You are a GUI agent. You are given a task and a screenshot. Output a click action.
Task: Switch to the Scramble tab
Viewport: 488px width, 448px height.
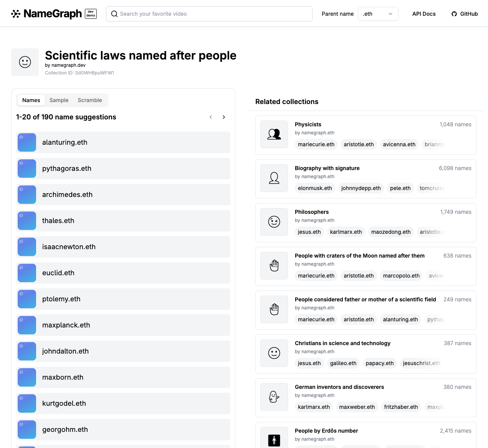(90, 100)
